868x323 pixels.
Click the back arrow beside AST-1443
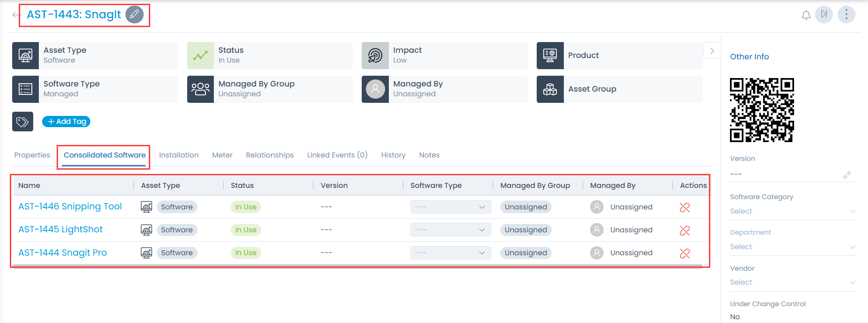pos(16,15)
